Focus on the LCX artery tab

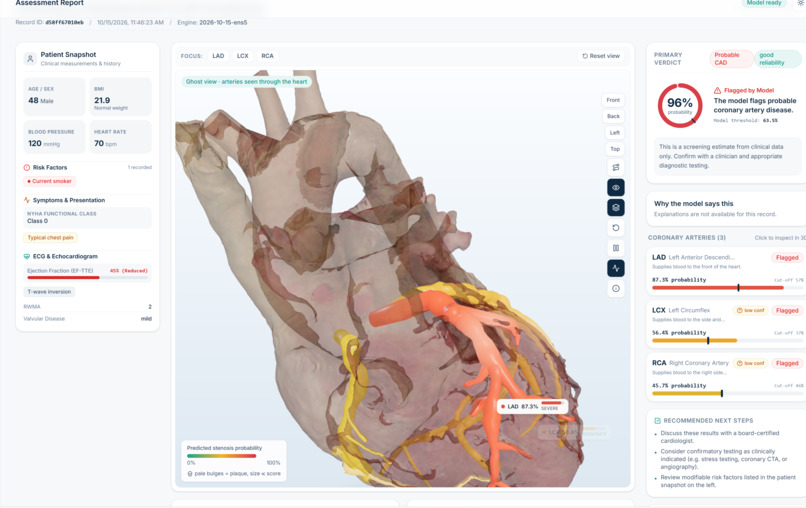(243, 56)
